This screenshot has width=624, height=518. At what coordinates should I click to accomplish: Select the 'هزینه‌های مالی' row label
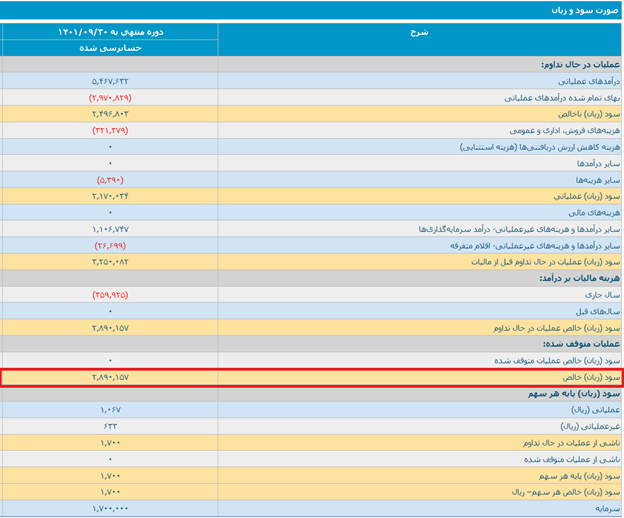click(594, 213)
